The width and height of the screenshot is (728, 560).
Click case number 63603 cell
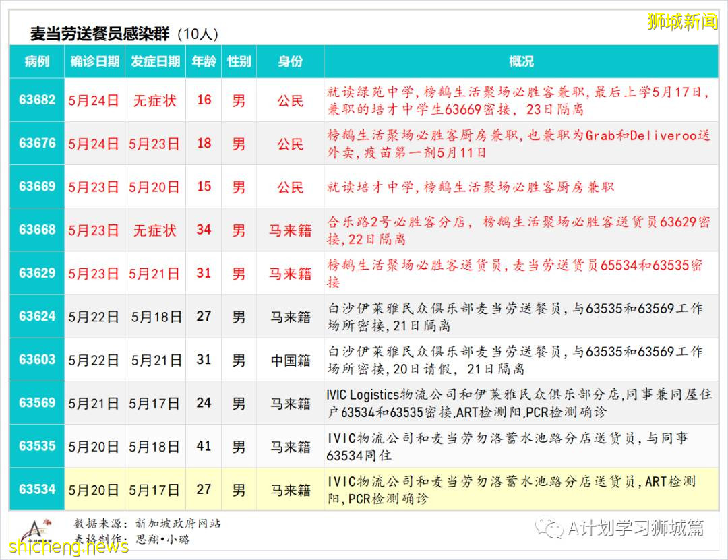[x=37, y=360]
